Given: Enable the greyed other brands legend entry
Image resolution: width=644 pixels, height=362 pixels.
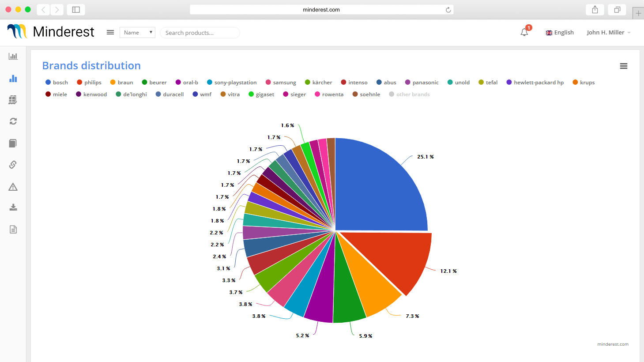Looking at the screenshot, I should [x=409, y=94].
